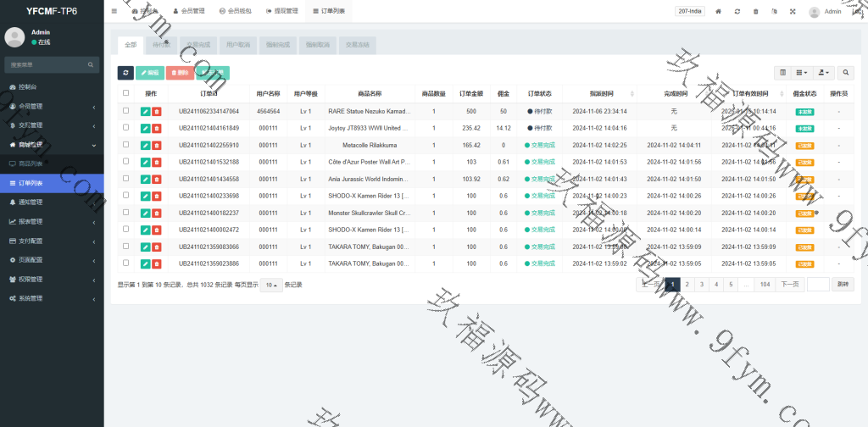Click the red delete icon for Metacolle Rilakkuma order

(x=157, y=145)
